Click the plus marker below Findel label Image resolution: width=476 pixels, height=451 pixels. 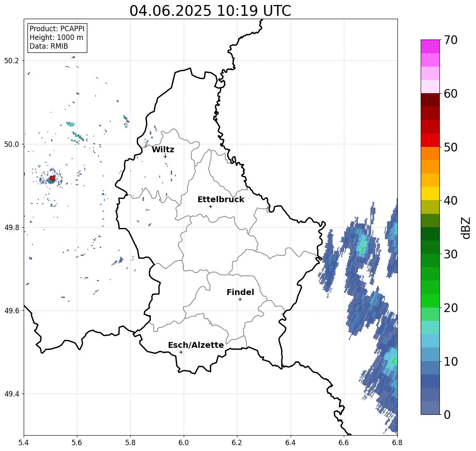[x=240, y=300]
